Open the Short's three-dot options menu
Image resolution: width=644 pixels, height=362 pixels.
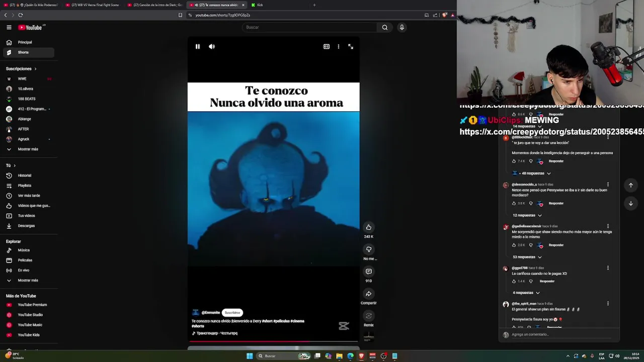[x=339, y=46]
